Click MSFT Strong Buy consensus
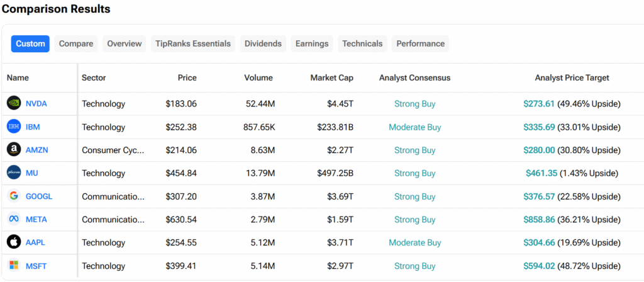 tap(415, 266)
